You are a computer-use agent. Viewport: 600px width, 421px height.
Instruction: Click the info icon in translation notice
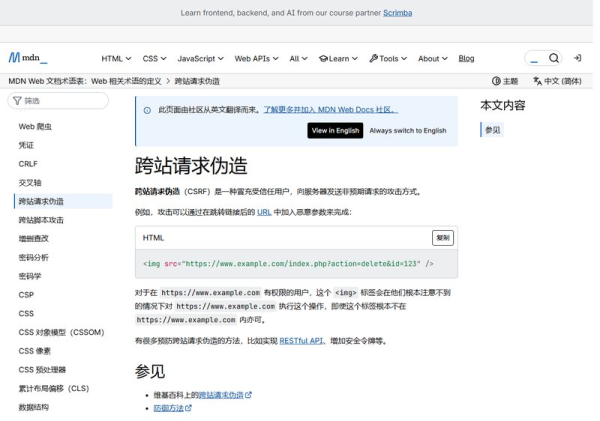click(x=147, y=110)
